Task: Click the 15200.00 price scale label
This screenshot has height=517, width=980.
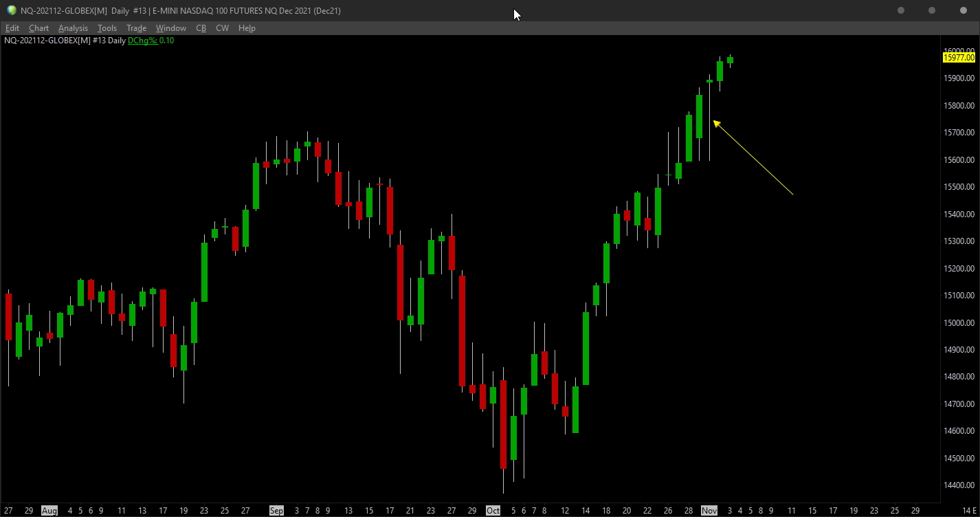Action: tap(959, 269)
